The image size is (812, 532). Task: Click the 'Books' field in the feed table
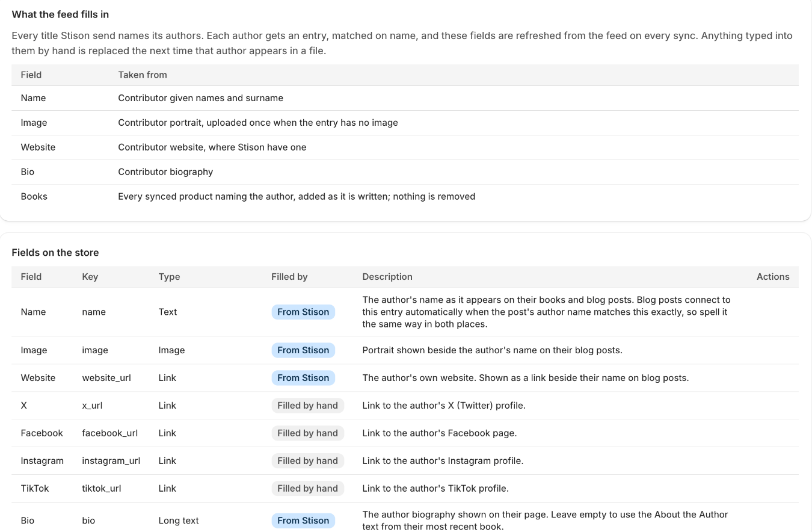pyautogui.click(x=34, y=197)
